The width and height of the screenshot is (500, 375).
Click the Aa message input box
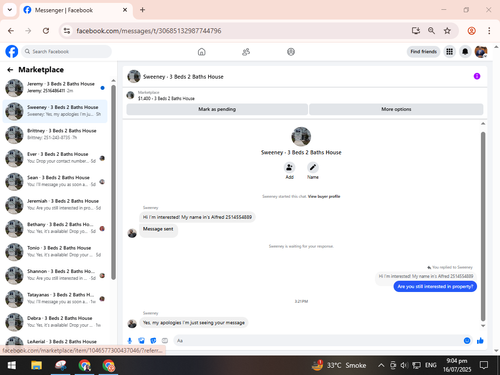point(317,341)
